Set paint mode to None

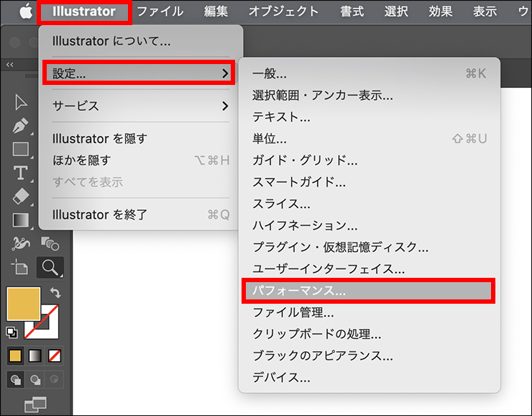point(55,356)
